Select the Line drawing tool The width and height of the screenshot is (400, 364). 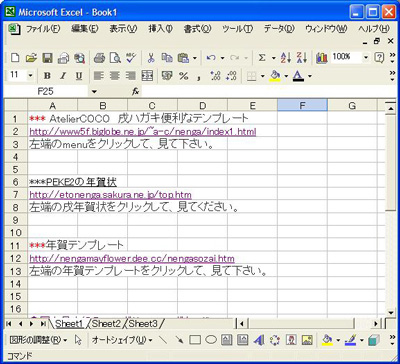click(x=163, y=340)
